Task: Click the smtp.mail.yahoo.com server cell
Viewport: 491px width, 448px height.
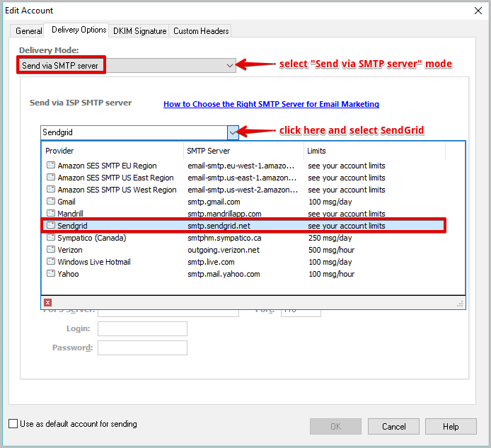Action: (224, 274)
